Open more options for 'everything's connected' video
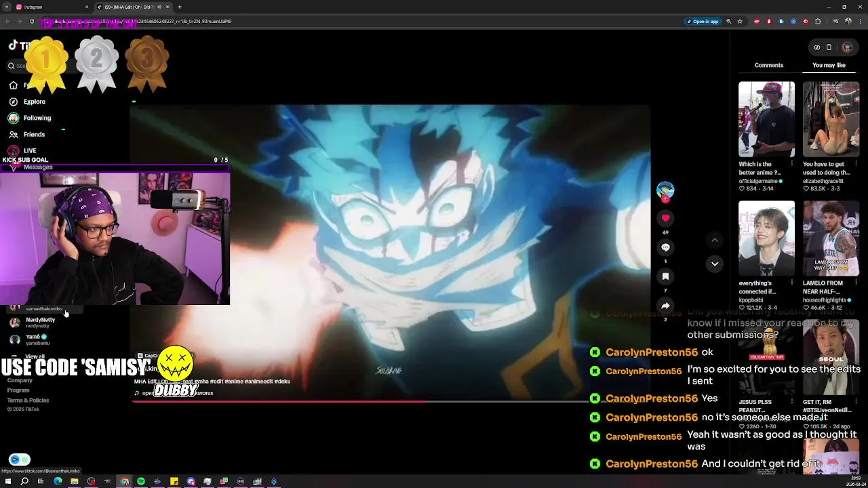Image resolution: width=868 pixels, height=488 pixels. (x=793, y=283)
